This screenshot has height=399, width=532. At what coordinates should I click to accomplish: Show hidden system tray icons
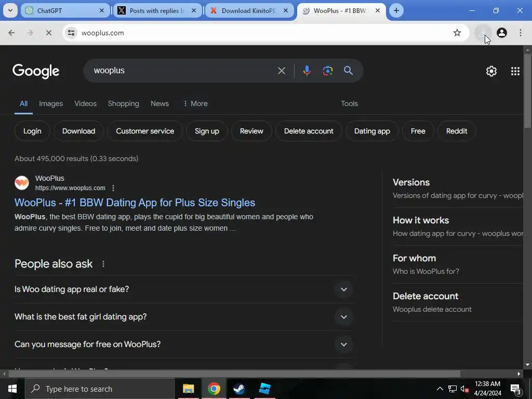pos(440,389)
